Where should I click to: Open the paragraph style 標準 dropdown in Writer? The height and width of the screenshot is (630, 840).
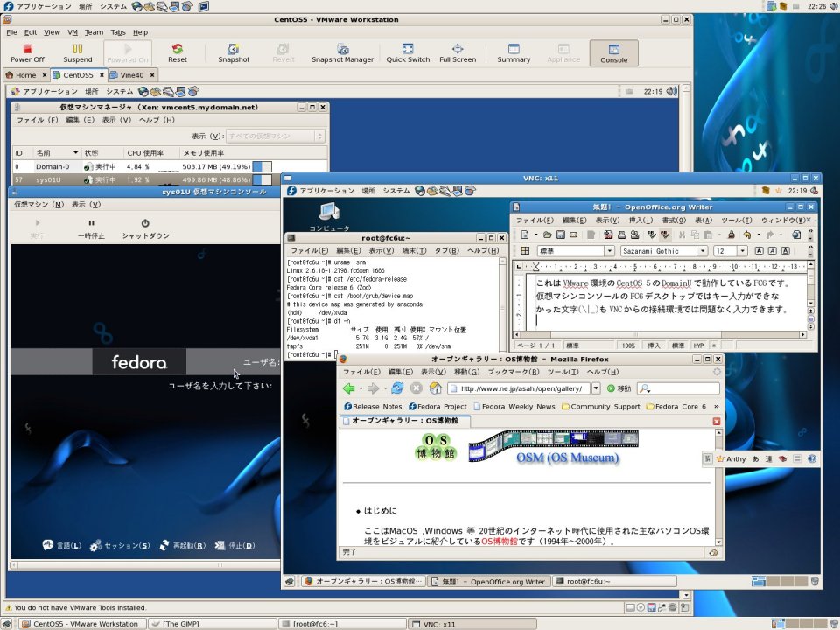pos(609,251)
